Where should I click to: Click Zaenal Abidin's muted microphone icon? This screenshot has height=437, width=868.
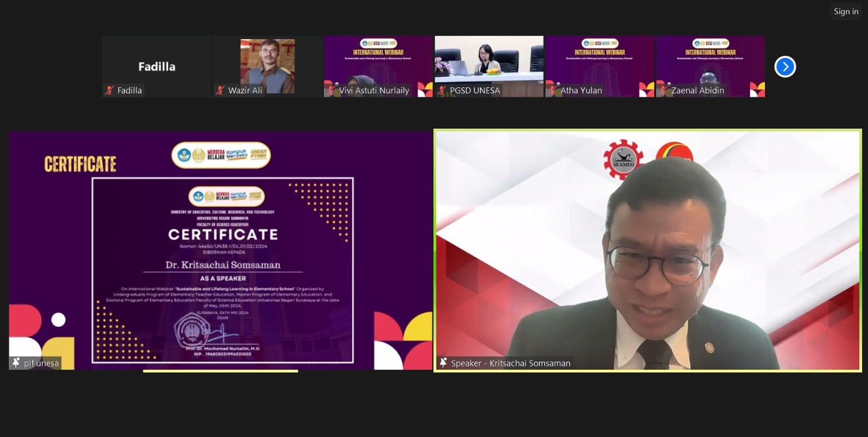663,91
